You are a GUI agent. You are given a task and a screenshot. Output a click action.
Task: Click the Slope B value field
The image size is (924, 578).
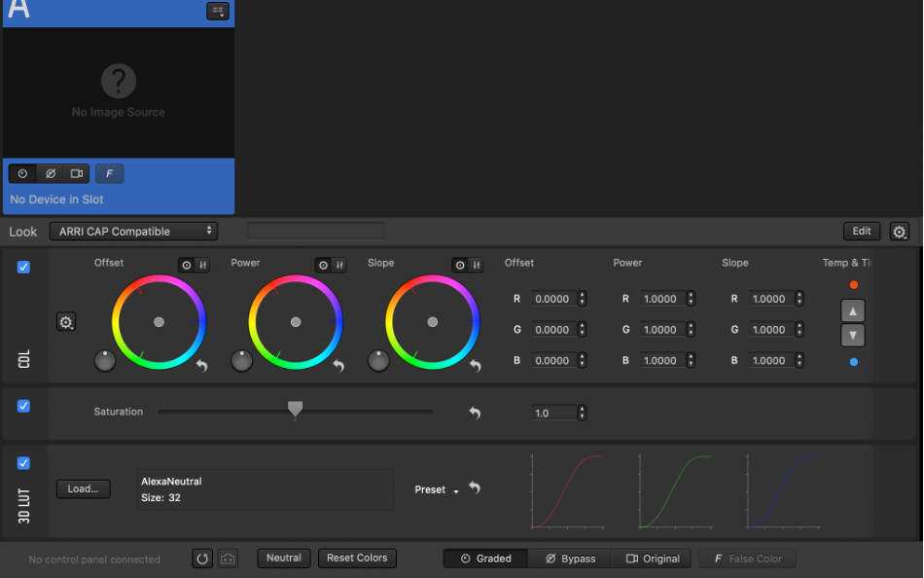770,360
